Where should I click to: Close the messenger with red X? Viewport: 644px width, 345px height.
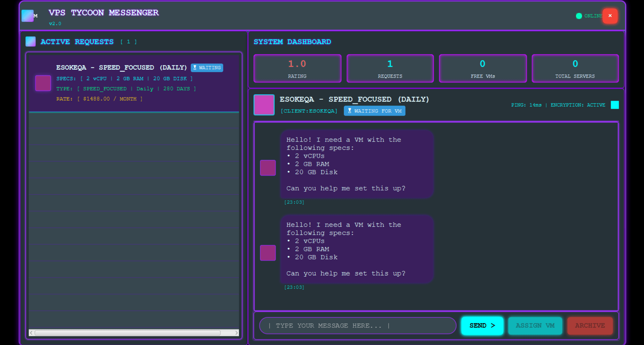(610, 16)
